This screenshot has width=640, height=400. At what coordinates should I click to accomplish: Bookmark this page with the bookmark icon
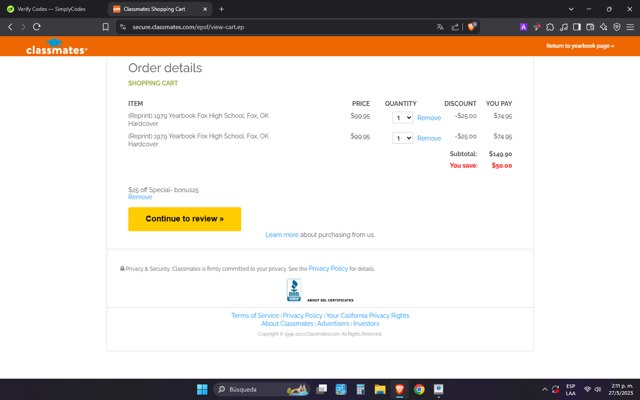(x=106, y=27)
